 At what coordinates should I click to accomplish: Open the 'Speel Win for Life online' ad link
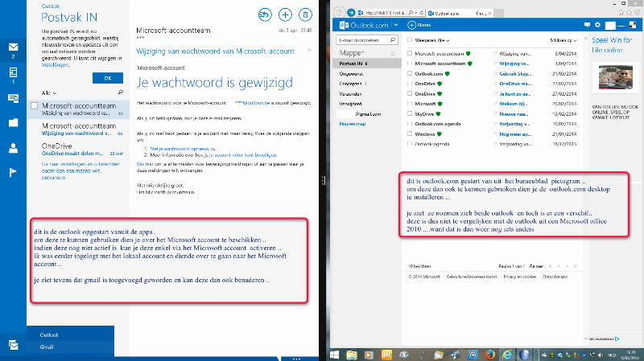pos(612,45)
